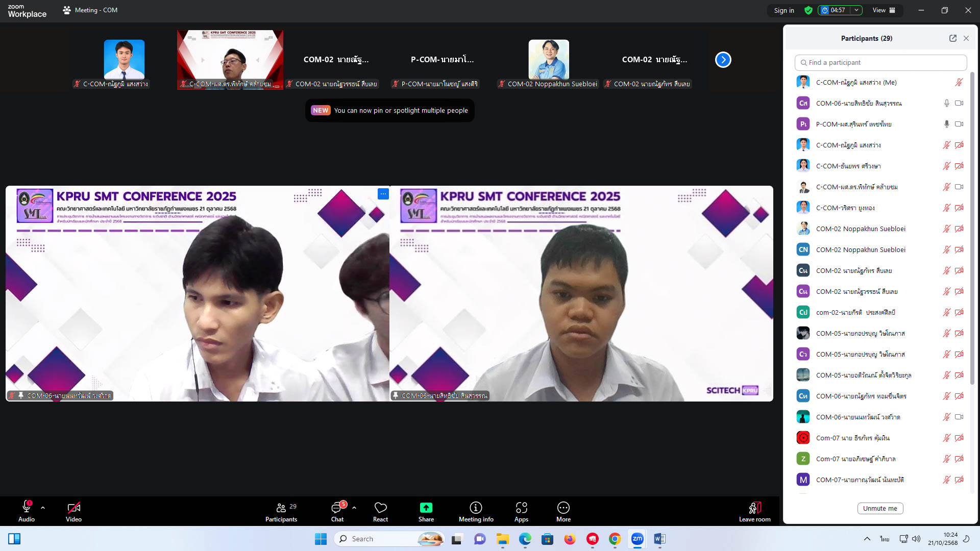Open three-dot menu on left video tile

pyautogui.click(x=383, y=194)
